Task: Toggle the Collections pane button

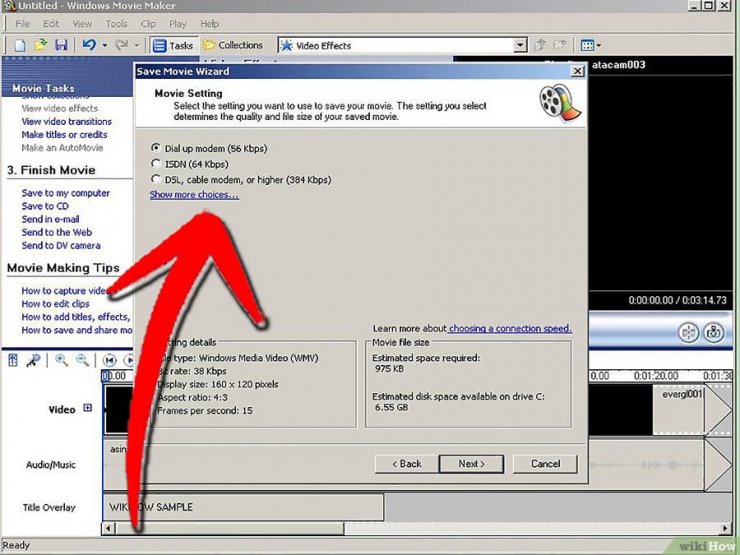Action: (x=233, y=45)
